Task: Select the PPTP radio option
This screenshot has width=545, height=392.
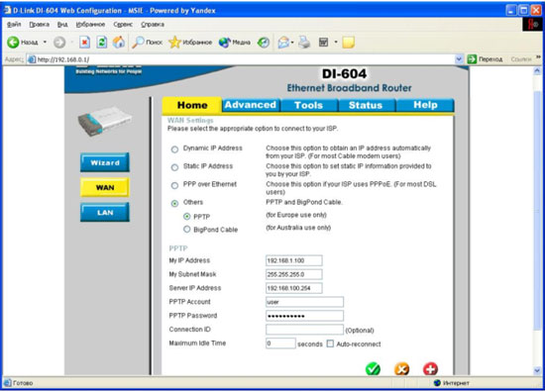Action: (x=187, y=217)
